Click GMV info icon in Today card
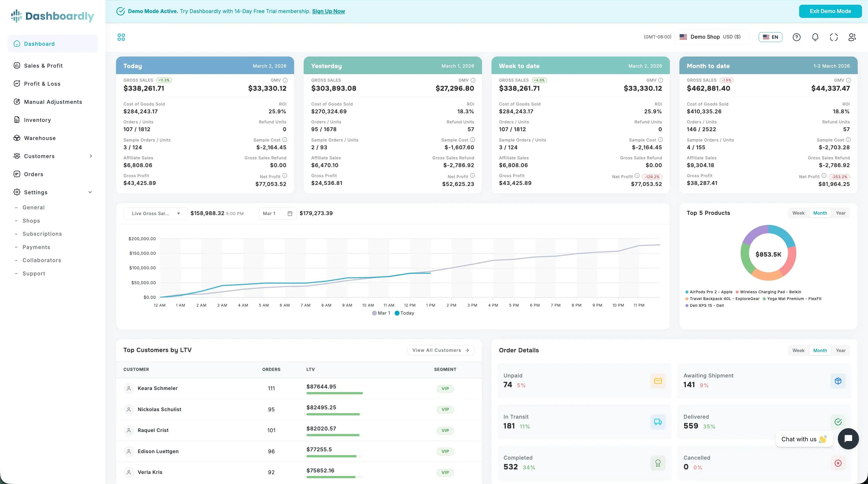The image size is (868, 484). pyautogui.click(x=285, y=80)
